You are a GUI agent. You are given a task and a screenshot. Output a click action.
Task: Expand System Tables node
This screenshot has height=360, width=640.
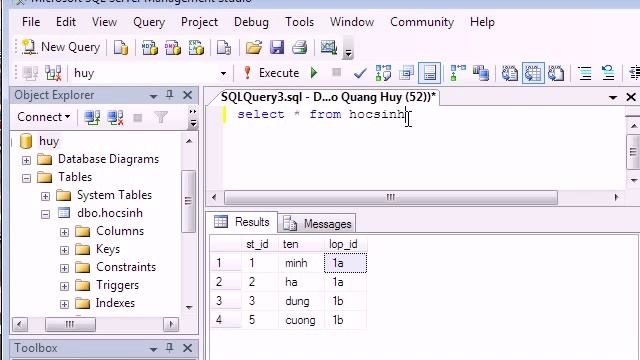[x=45, y=196]
